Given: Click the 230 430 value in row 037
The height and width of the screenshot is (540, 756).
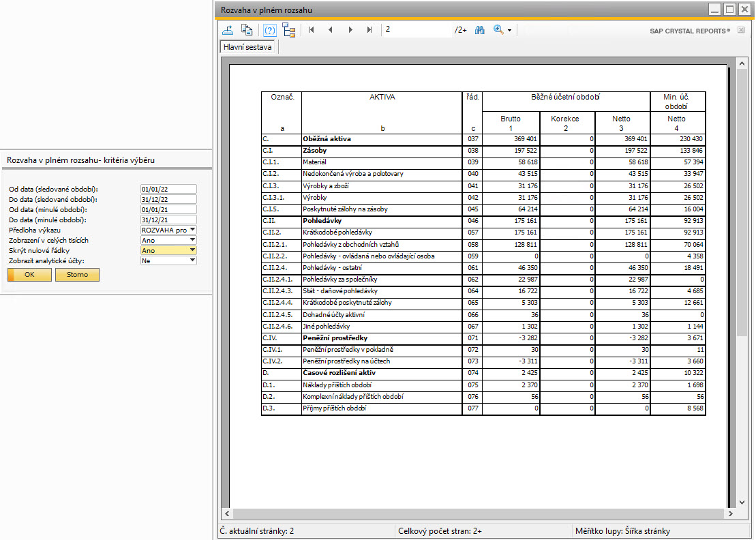Looking at the screenshot, I should point(691,139).
